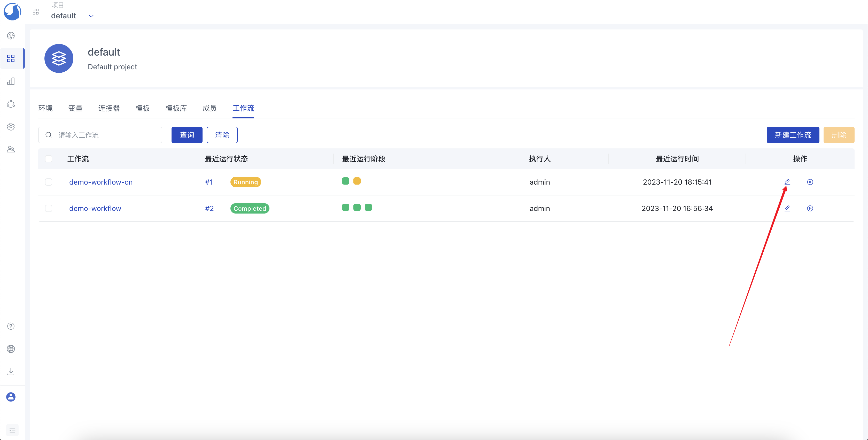This screenshot has width=868, height=440.
Task: Click the 删除 delete button
Action: pos(839,135)
